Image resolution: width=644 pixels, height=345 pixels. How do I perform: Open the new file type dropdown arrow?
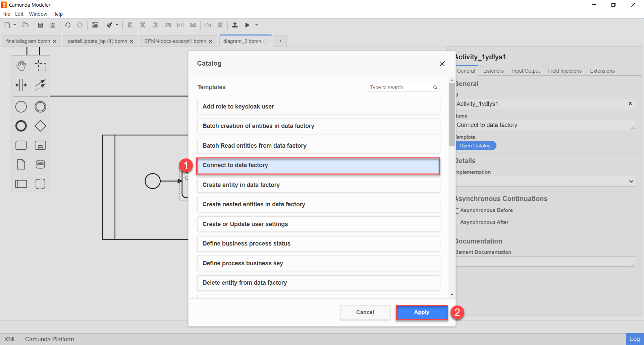tap(15, 25)
